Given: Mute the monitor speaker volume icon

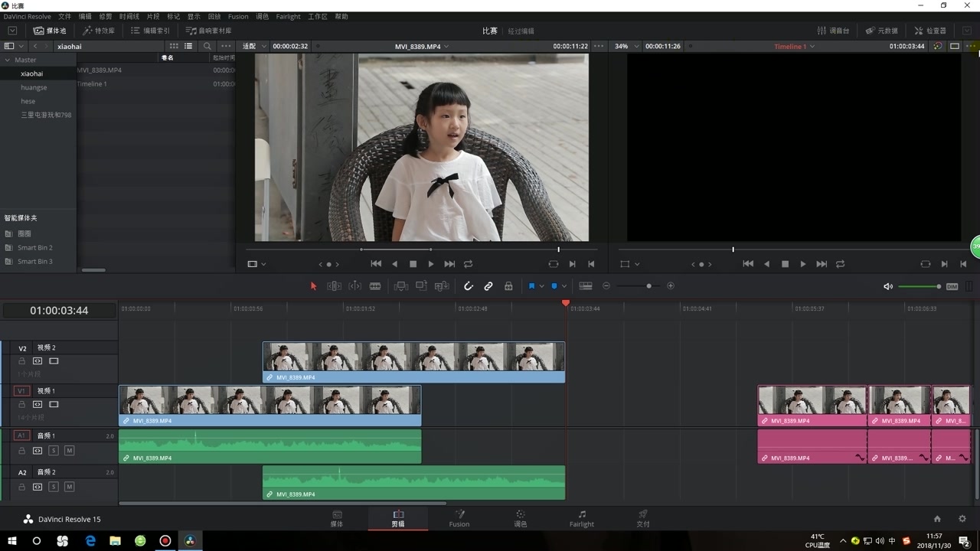Looking at the screenshot, I should point(888,286).
